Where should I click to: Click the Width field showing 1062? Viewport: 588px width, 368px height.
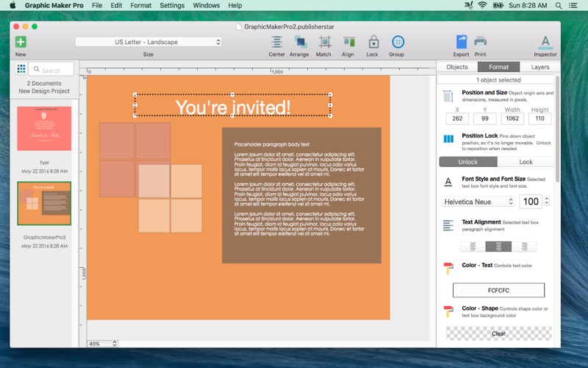click(512, 118)
